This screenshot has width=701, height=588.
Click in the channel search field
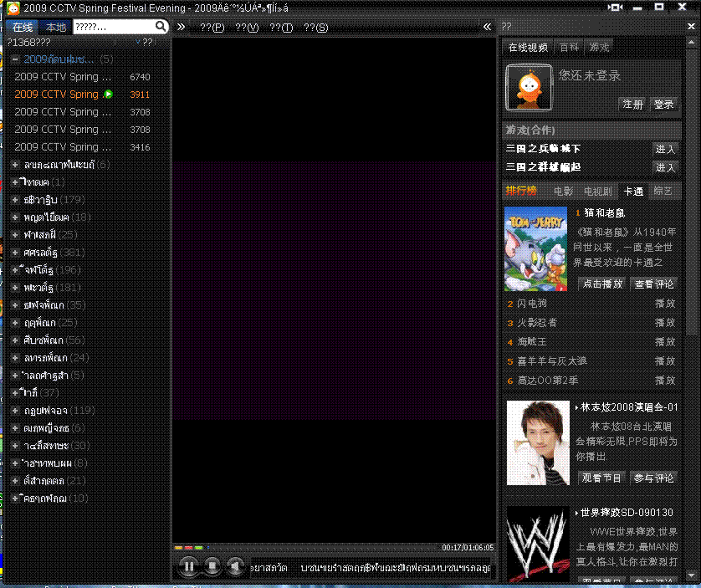click(114, 27)
